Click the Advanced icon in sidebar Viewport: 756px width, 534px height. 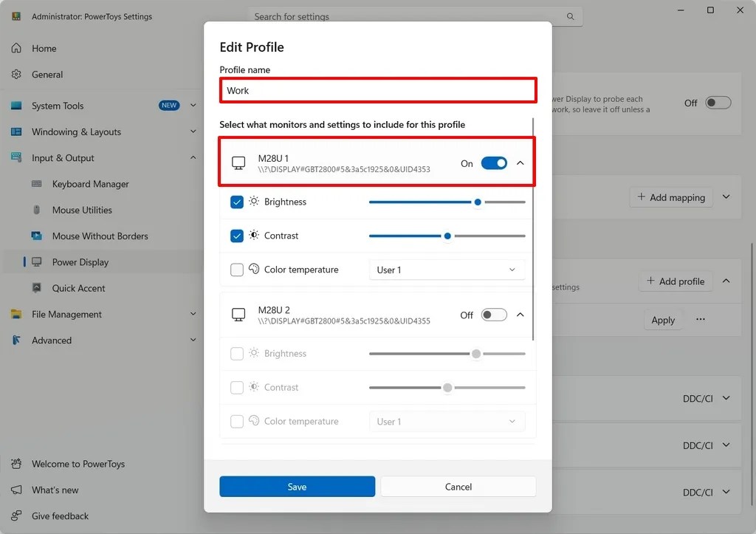pos(16,340)
